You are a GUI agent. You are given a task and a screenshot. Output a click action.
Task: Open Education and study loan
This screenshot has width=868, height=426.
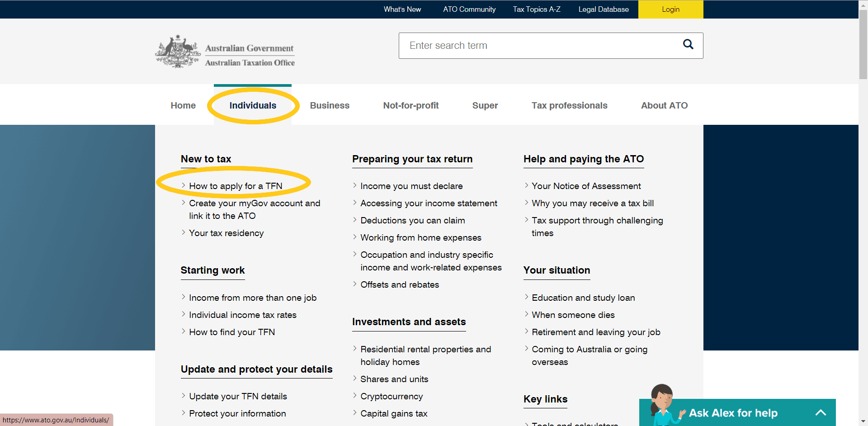point(583,298)
